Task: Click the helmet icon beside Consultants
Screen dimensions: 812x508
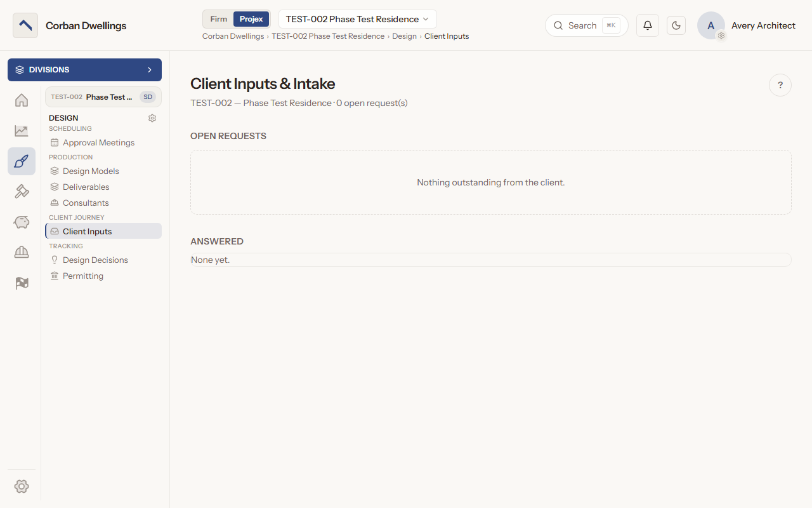Action: coord(55,203)
